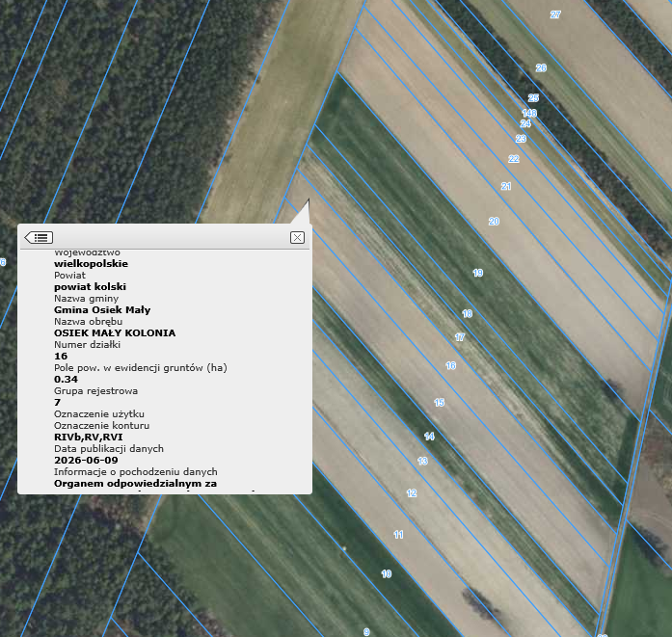Click parcel label 14
The height and width of the screenshot is (637, 672).
[x=429, y=437]
